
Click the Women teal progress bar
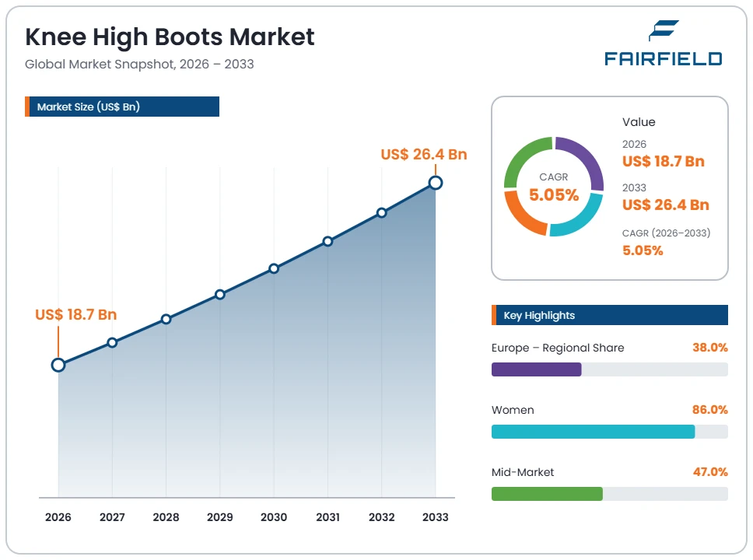point(593,432)
